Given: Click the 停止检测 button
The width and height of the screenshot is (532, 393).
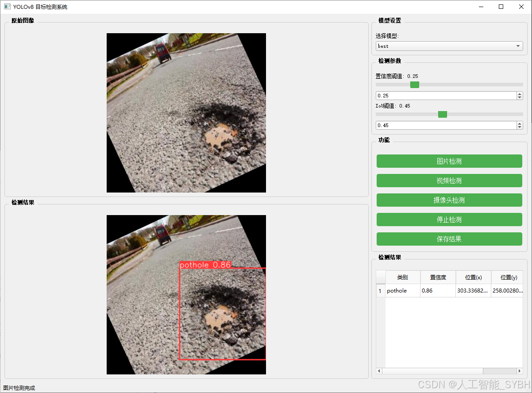Looking at the screenshot, I should [449, 220].
